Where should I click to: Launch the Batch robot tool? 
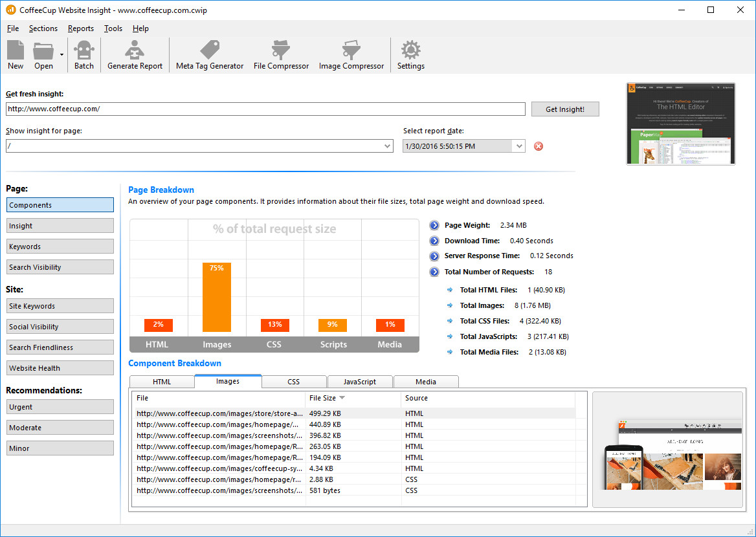84,50
